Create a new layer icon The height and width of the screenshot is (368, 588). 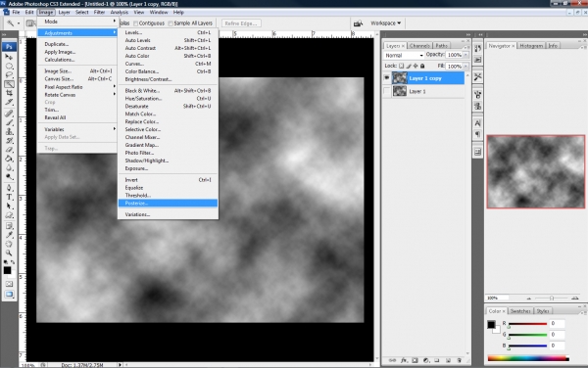448,360
